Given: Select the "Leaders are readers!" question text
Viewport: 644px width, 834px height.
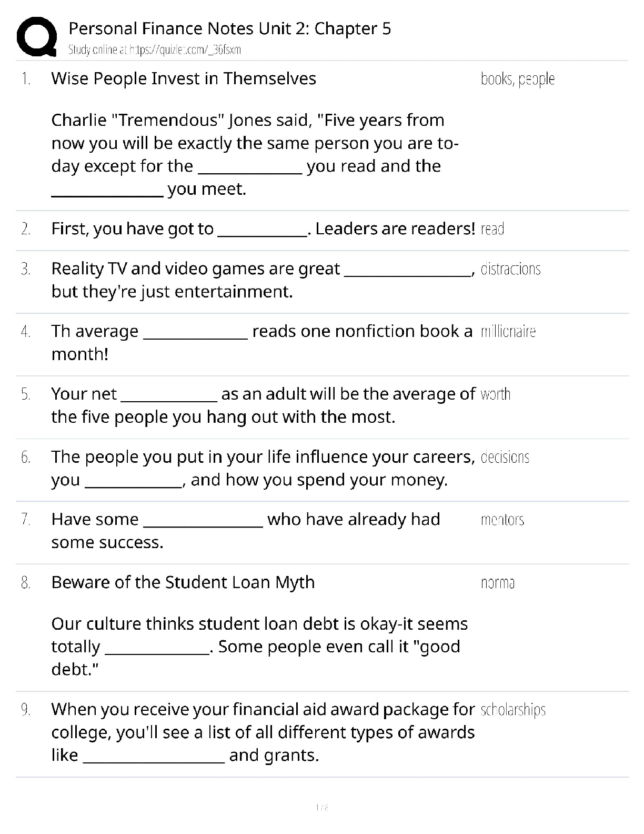Looking at the screenshot, I should (263, 229).
